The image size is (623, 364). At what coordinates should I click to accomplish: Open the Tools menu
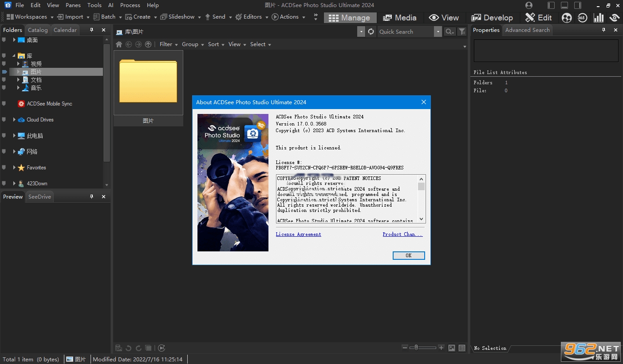[x=95, y=5]
